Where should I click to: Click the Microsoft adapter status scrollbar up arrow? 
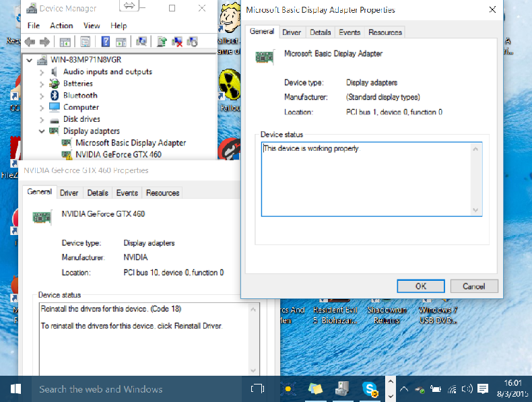click(475, 149)
